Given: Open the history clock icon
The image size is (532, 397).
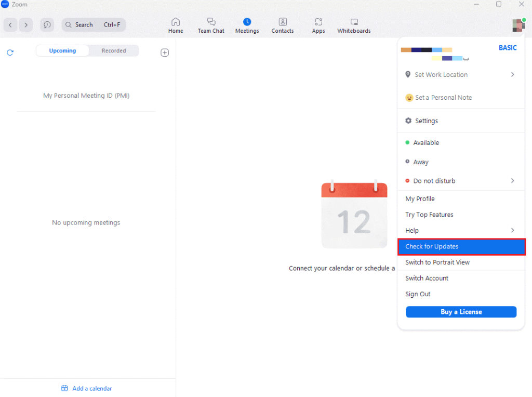Looking at the screenshot, I should (47, 25).
